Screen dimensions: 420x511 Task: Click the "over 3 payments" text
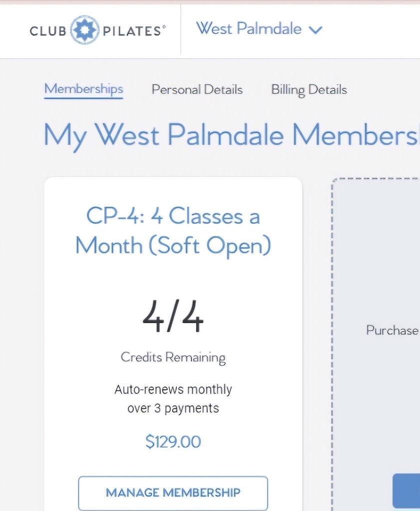pos(173,408)
